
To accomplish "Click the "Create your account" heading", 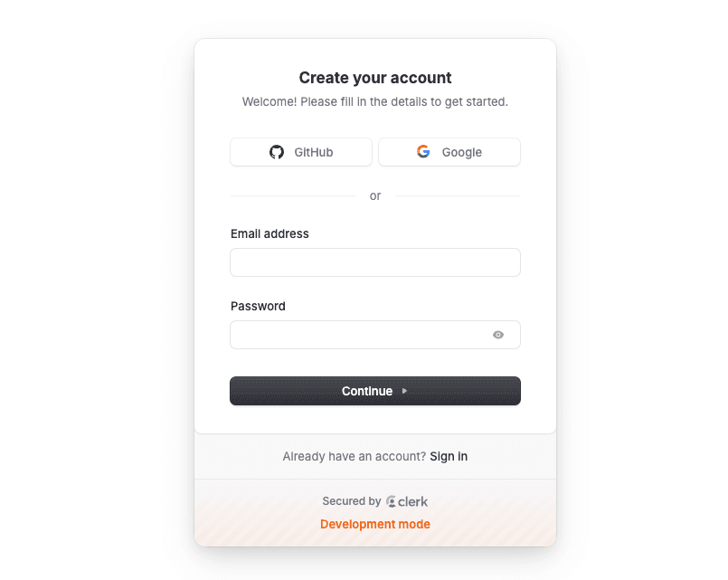I will point(375,78).
